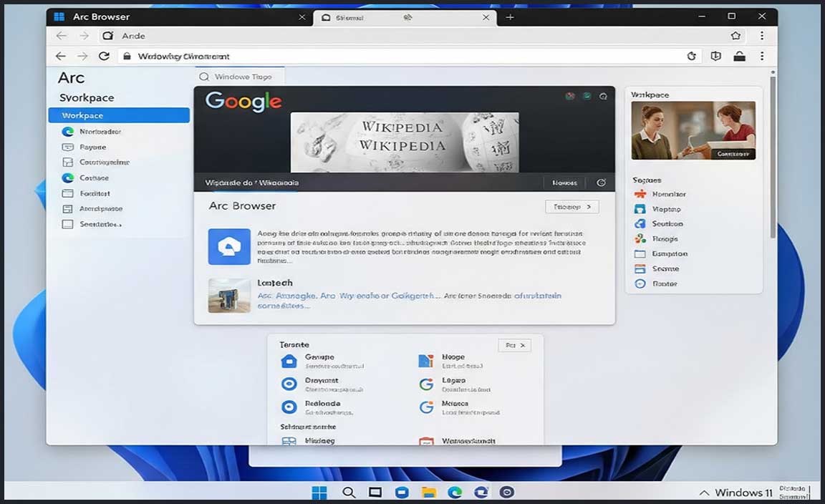Open three-dot menu beside the star icon

coord(762,36)
